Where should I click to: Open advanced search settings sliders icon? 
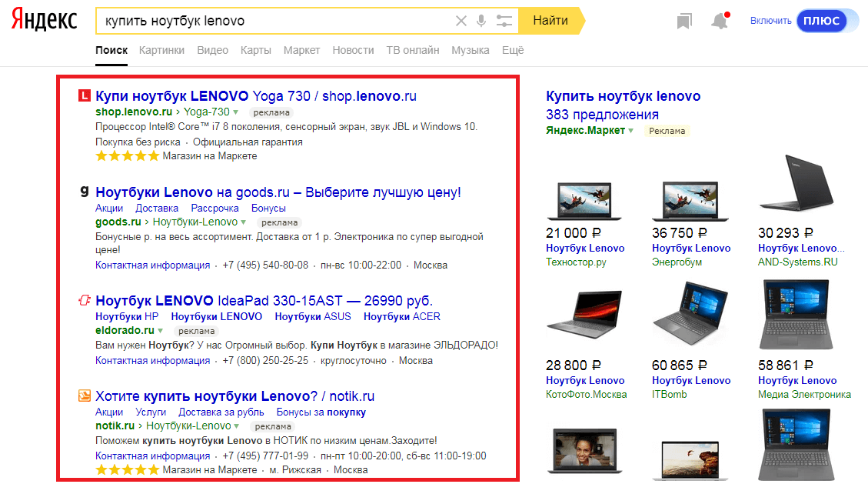coord(504,21)
